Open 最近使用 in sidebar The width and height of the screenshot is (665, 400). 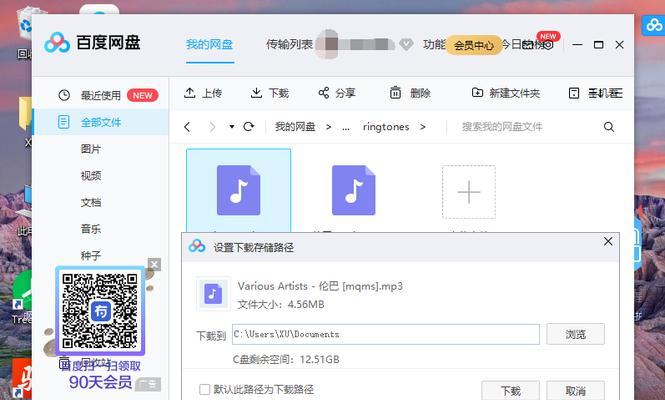pyautogui.click(x=101, y=95)
